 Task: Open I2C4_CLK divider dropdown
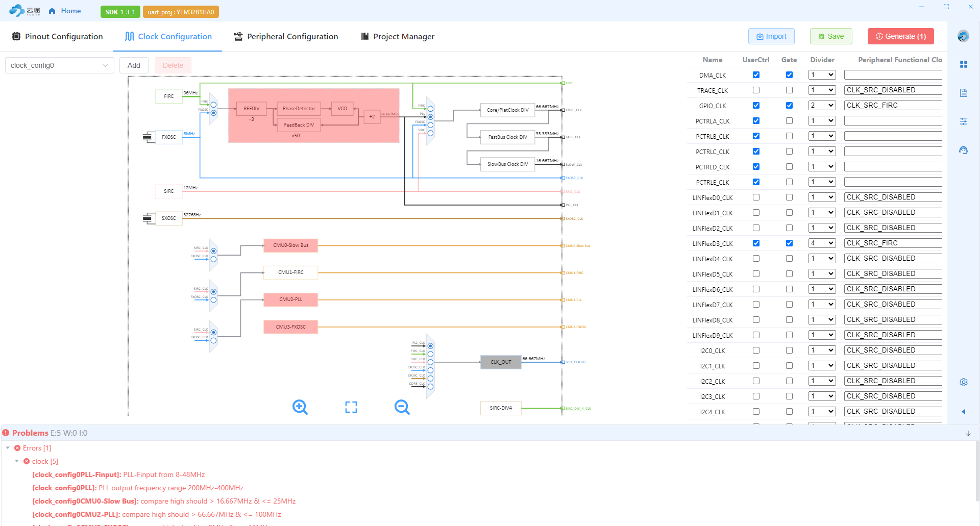pos(822,412)
